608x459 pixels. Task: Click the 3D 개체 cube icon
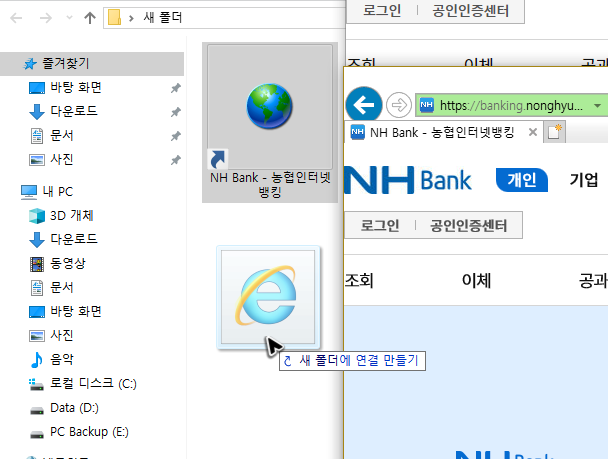[x=37, y=216]
